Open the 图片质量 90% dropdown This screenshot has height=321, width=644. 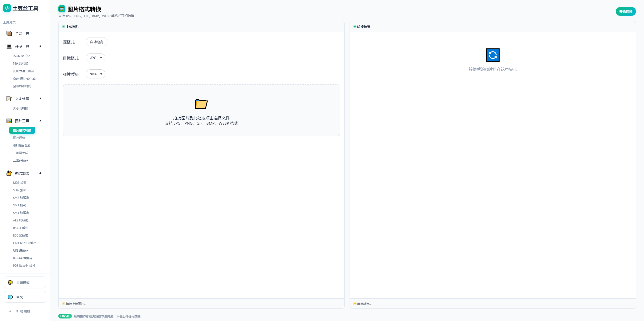96,74
